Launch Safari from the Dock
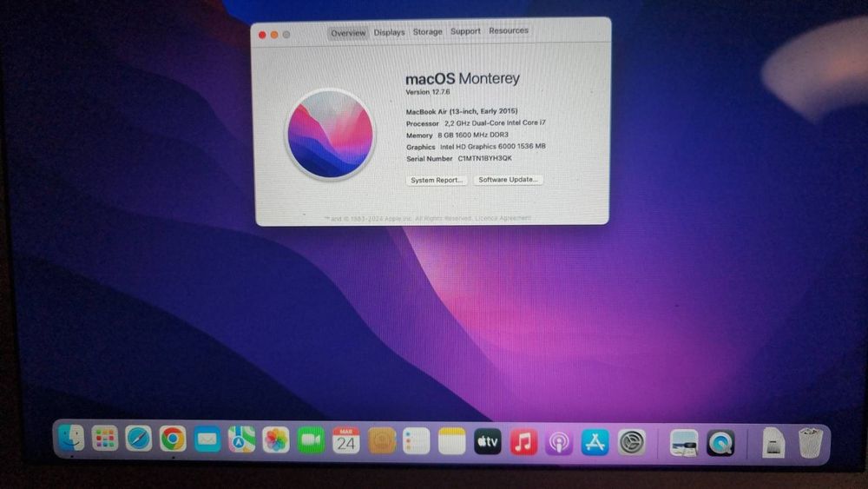The width and height of the screenshot is (868, 489). [138, 439]
